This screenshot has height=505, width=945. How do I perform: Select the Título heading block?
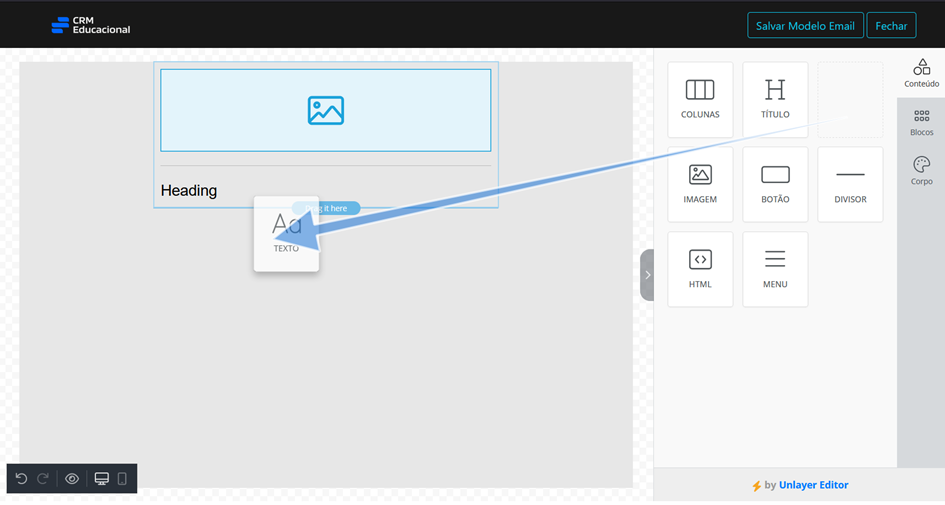[x=775, y=100]
